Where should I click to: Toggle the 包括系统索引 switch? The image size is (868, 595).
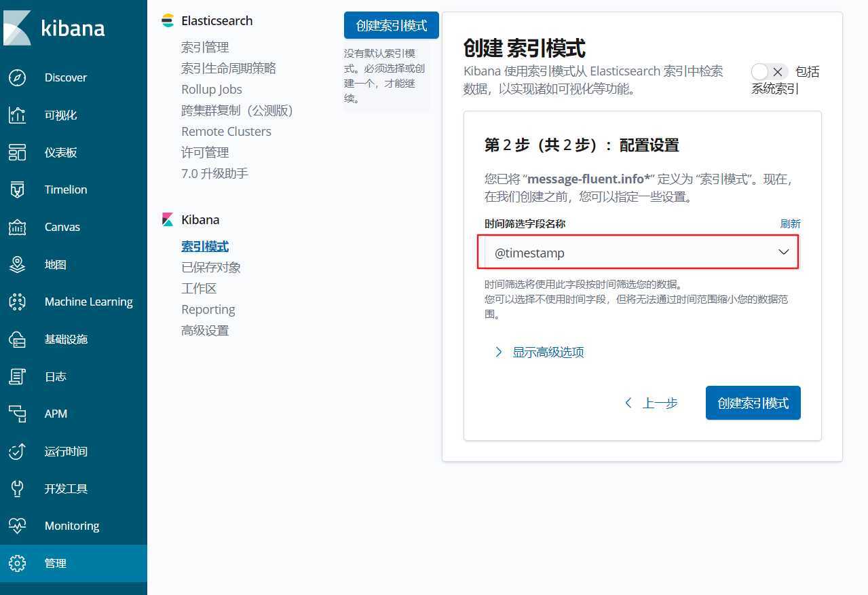pos(769,71)
